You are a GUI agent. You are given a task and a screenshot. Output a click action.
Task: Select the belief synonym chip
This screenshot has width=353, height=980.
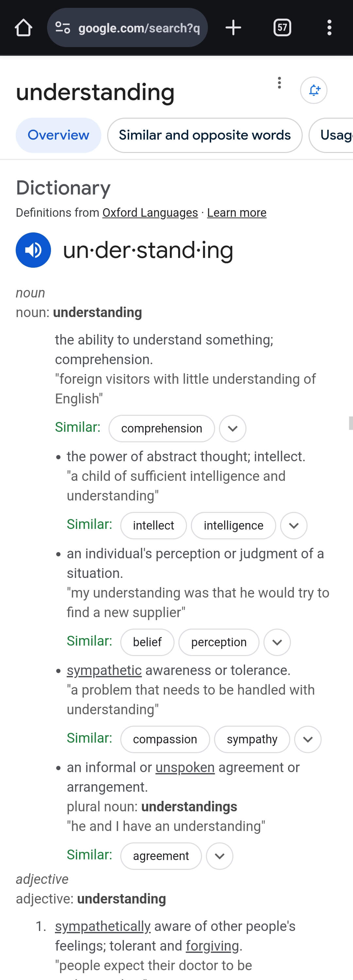point(147,642)
